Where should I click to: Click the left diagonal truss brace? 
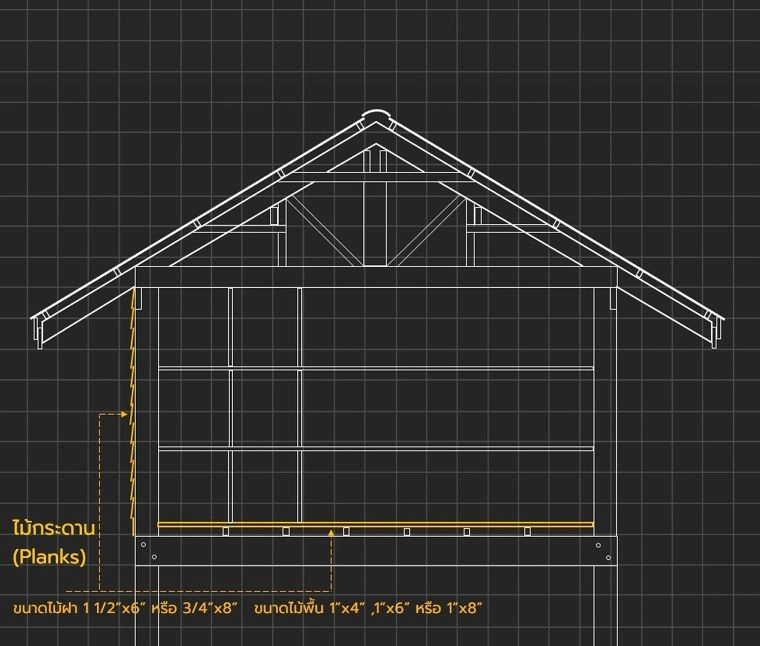[324, 229]
